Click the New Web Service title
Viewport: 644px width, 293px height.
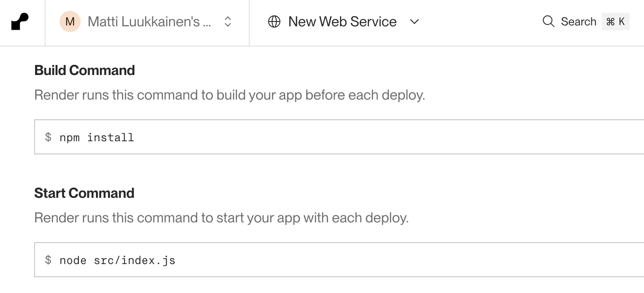(343, 21)
